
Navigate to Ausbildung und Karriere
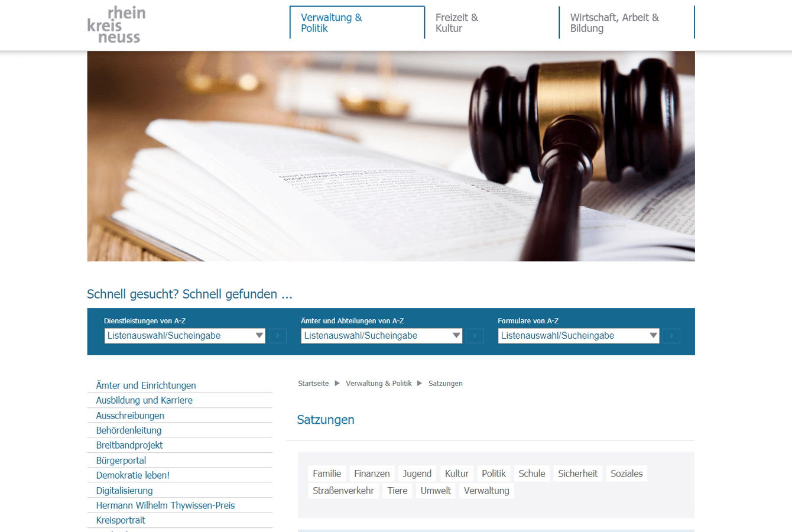tap(144, 400)
